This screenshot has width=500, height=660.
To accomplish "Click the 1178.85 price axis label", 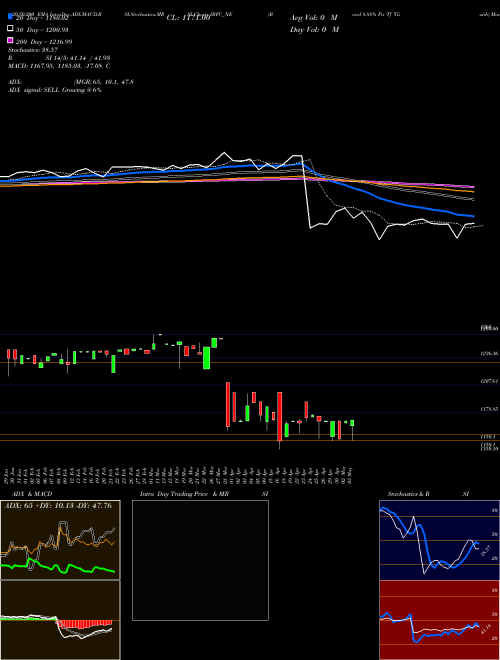I will (489, 409).
